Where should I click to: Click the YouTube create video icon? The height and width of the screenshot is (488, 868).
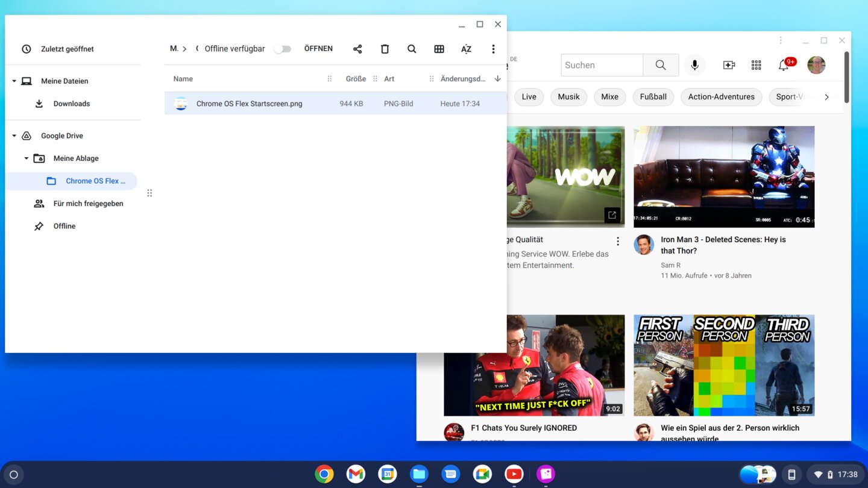tap(729, 65)
